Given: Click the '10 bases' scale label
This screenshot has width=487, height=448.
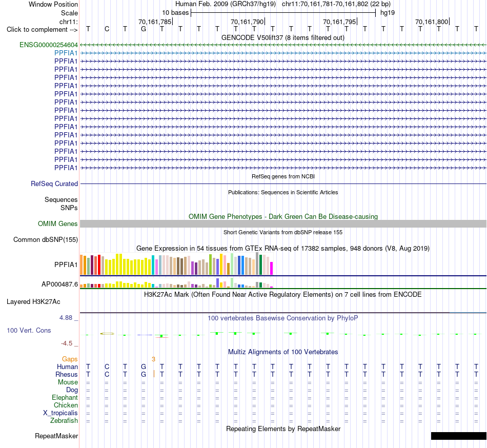Looking at the screenshot, I should tap(175, 13).
